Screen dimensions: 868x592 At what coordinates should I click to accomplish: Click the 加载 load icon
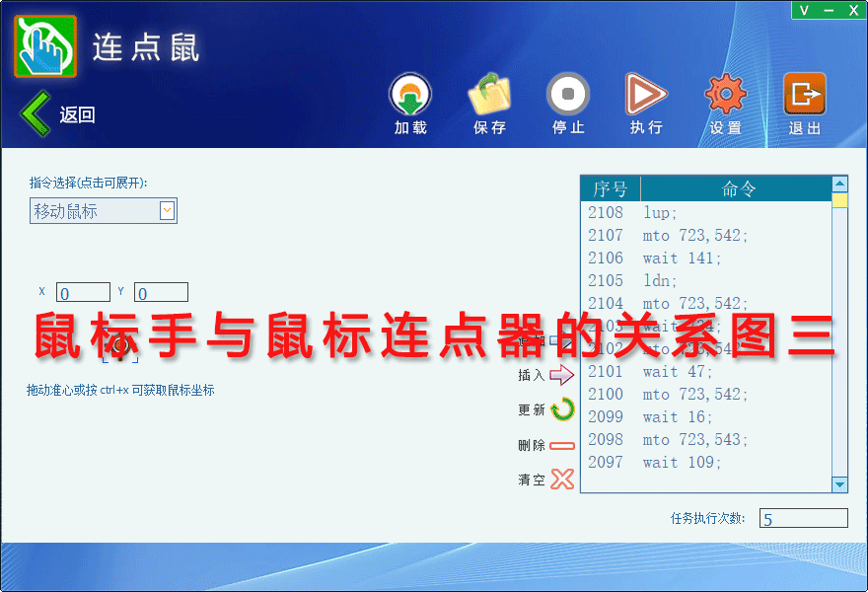[x=410, y=94]
